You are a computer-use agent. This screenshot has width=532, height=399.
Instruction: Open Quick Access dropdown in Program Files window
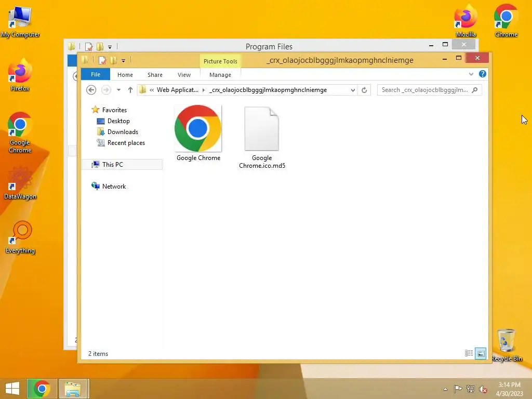point(110,47)
